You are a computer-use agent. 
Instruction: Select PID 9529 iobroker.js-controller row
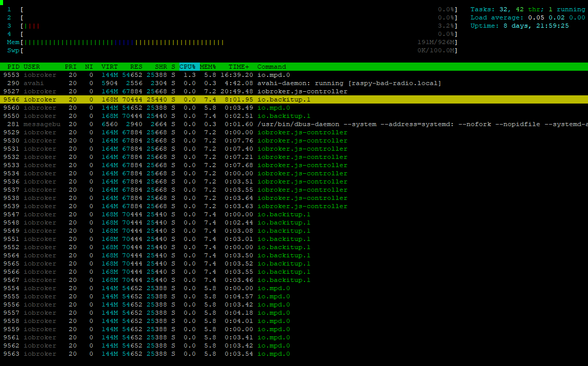[294, 132]
